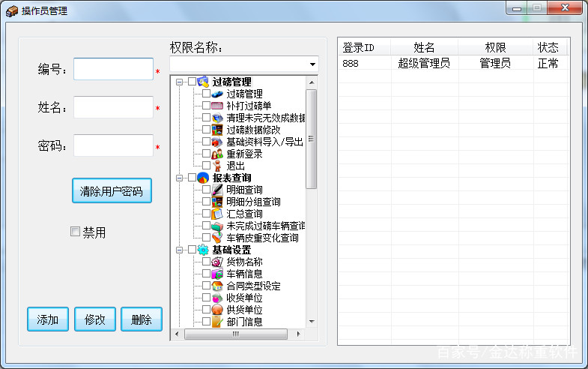
Task: Click the permission tree horizontal scrollbar thumb
Action: click(x=236, y=334)
